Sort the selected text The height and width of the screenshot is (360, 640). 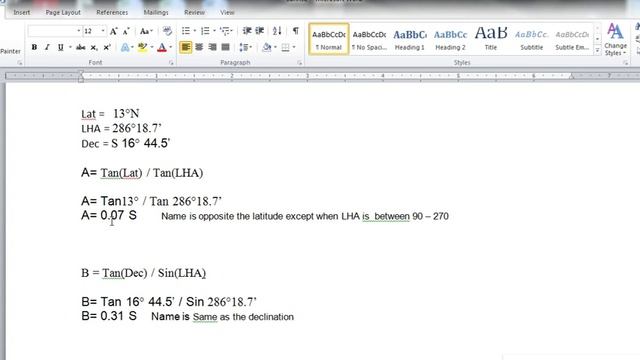coord(277,31)
